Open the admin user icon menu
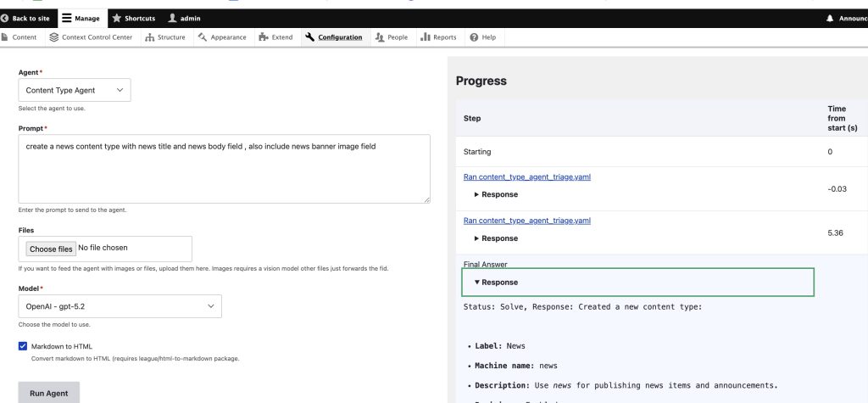The width and height of the screenshot is (868, 403). [x=173, y=19]
